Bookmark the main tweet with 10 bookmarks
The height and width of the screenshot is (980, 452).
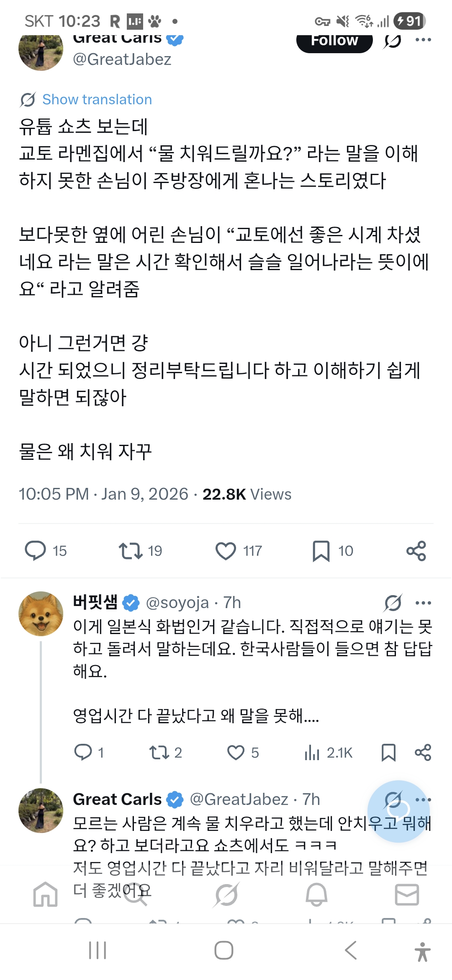coord(321,551)
